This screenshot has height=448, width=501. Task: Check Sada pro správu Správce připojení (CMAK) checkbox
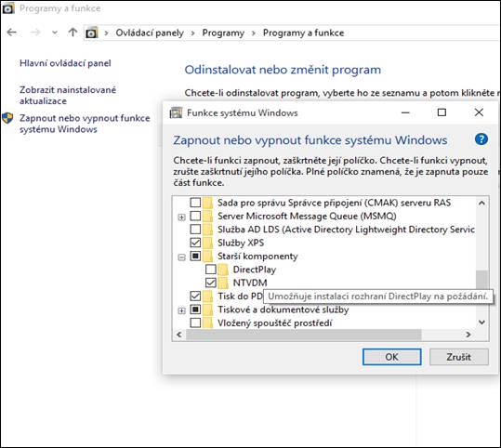(195, 203)
